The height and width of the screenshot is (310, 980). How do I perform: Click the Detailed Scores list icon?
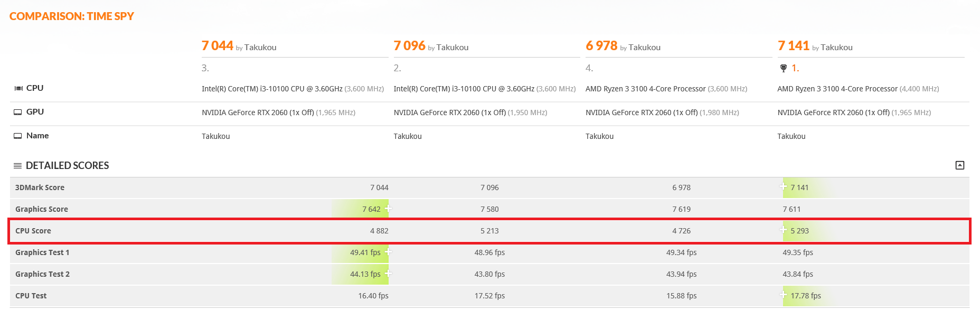[x=17, y=166]
